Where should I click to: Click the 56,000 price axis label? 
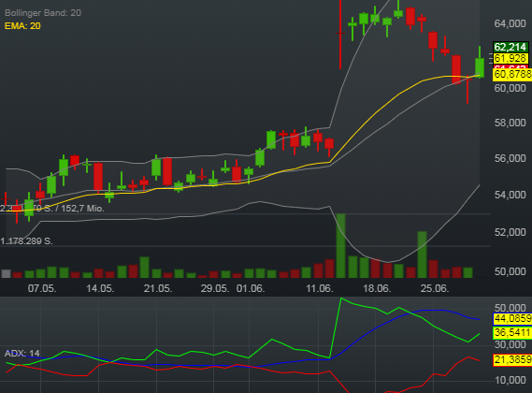pos(510,158)
